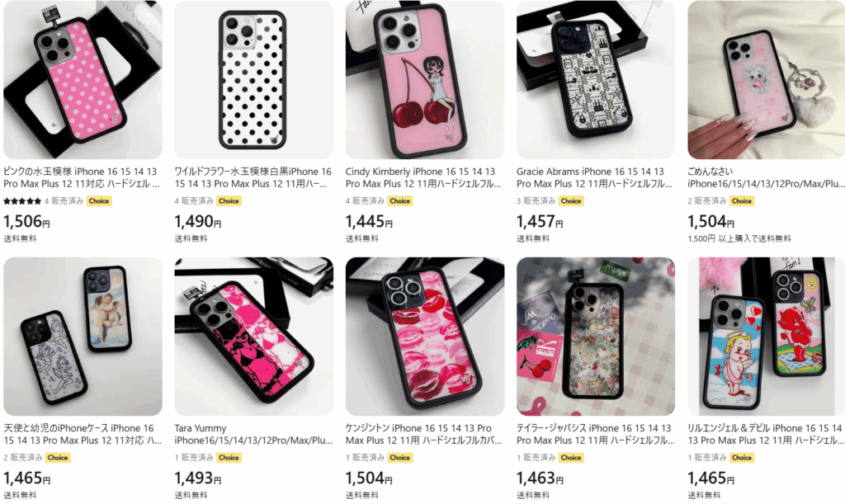View the cherry girl pink case photo

(x=425, y=80)
